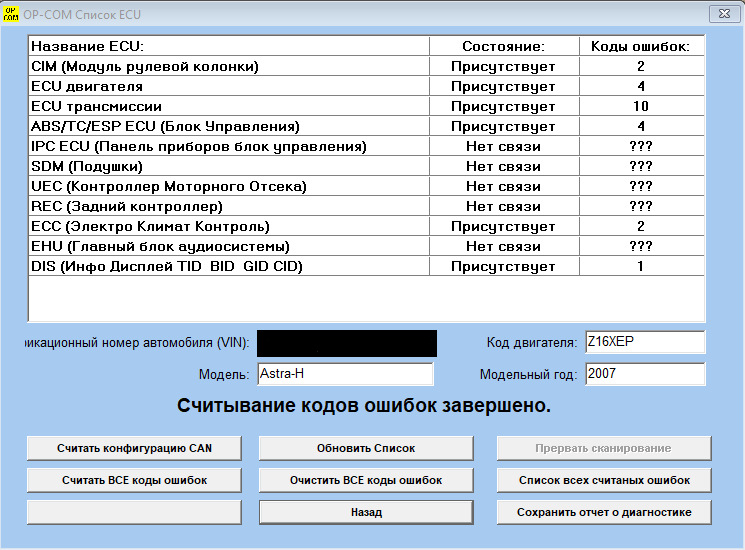Click the redacted VIN field

pyautogui.click(x=347, y=343)
